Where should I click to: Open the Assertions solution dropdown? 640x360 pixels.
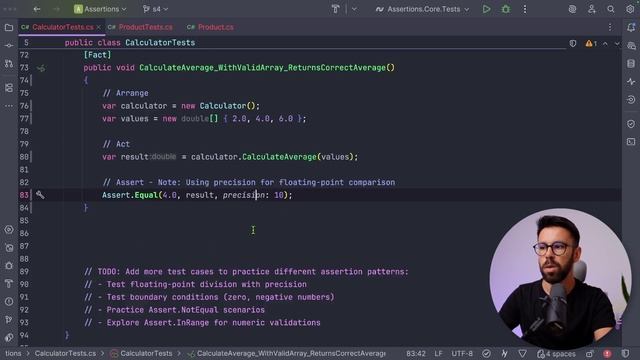pos(100,9)
